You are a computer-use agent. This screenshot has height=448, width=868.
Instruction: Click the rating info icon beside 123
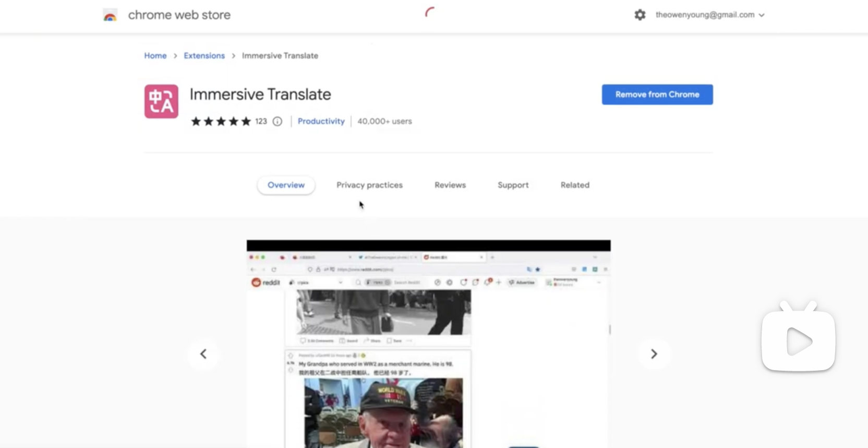(278, 121)
